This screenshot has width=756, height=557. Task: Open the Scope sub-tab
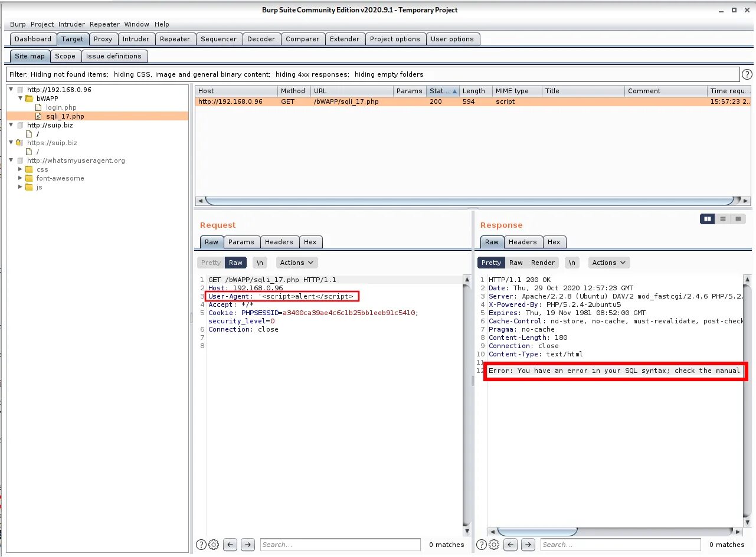[65, 56]
